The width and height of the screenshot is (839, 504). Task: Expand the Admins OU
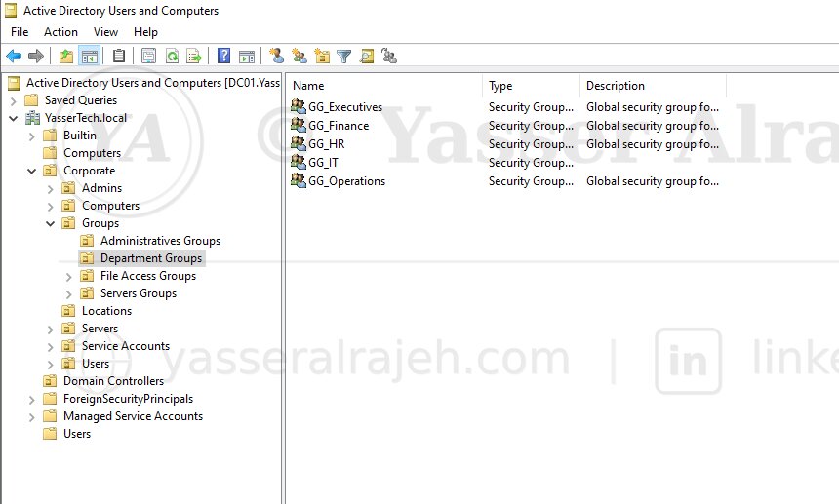(x=50, y=189)
